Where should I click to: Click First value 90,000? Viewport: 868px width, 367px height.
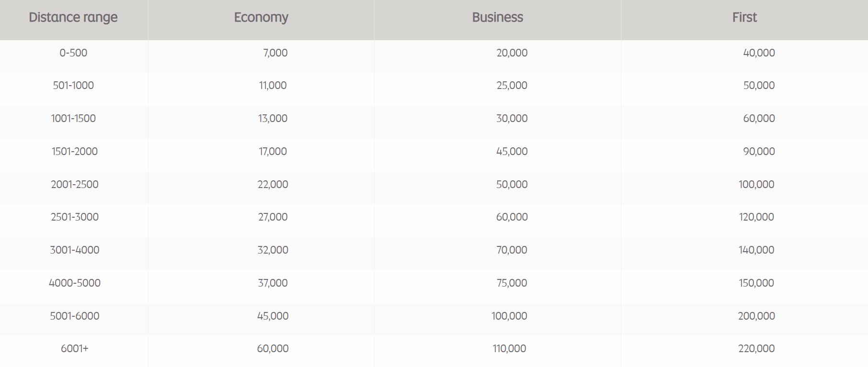pos(759,151)
